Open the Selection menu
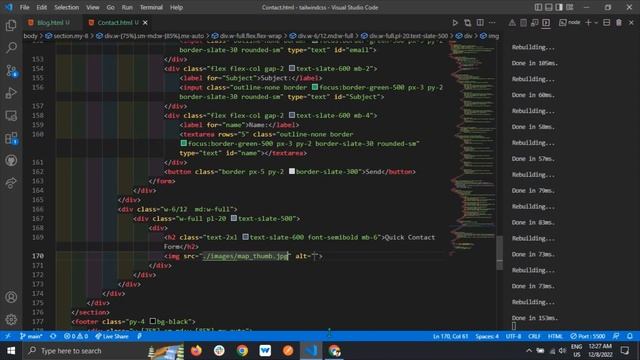The height and width of the screenshot is (360, 640). pyautogui.click(x=67, y=7)
